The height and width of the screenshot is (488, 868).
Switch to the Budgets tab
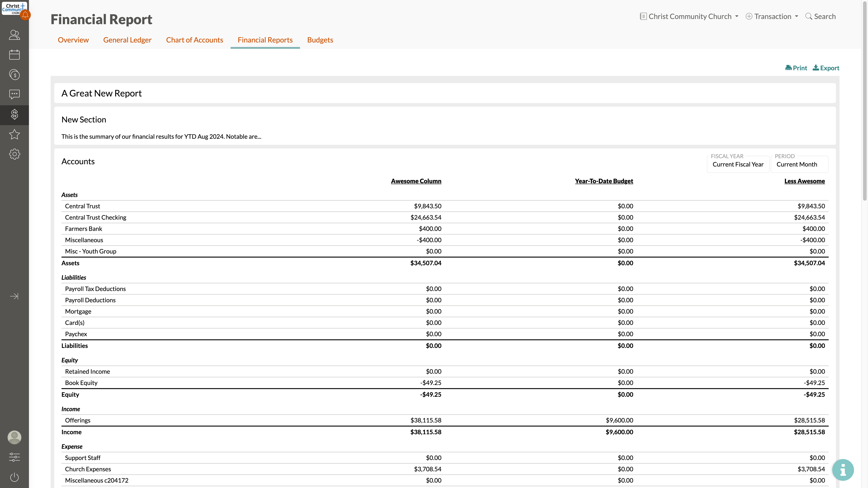point(320,40)
